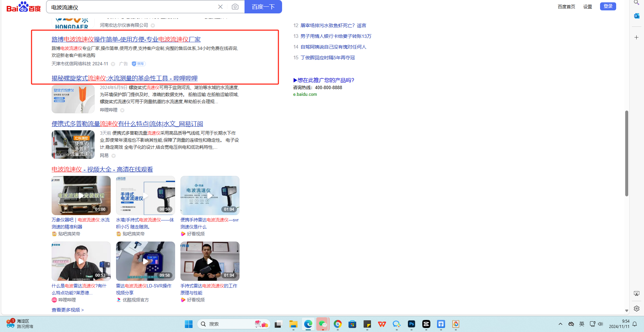Click 想在此推广您的产品吗? promotion link

(324, 80)
